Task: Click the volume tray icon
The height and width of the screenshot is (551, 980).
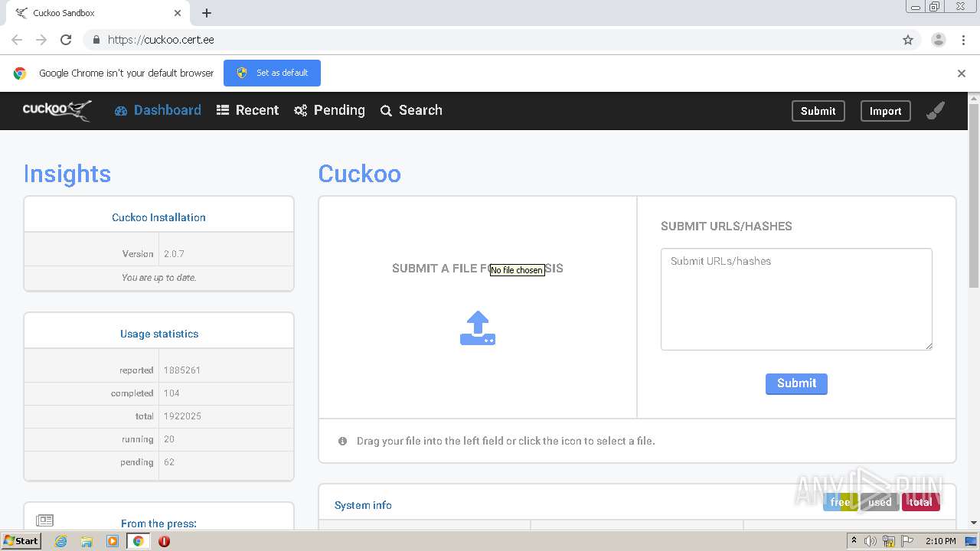Action: click(871, 541)
